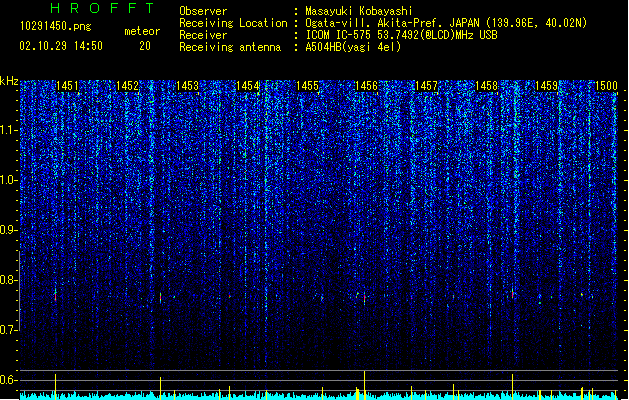Viewport: 629px width, 400px height.
Task: Click the red meteor echo after 1450
Action: coord(55,296)
